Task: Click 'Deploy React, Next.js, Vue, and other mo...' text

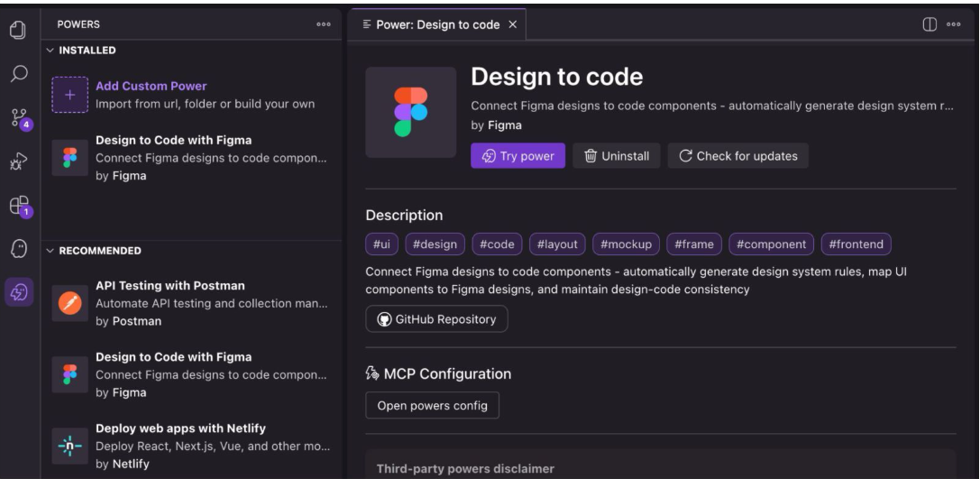Action: pos(213,446)
